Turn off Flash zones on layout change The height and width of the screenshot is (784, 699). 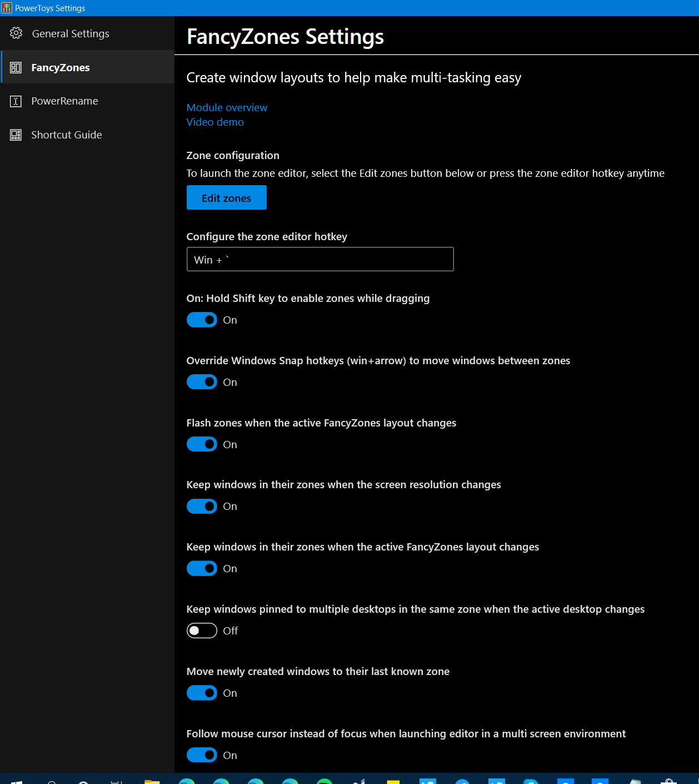(x=202, y=444)
